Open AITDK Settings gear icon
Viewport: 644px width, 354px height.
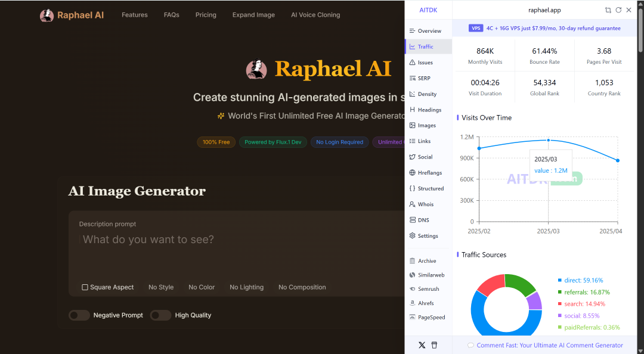[x=413, y=236]
